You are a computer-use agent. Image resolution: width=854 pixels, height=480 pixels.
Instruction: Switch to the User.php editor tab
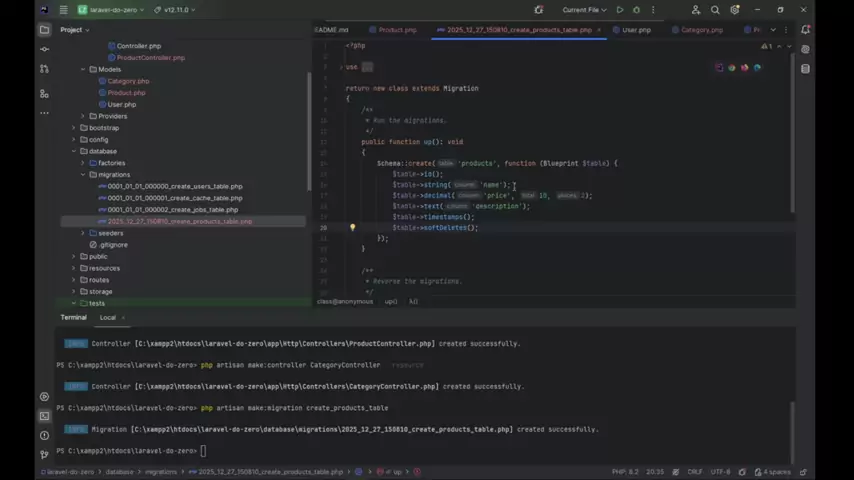tap(636, 30)
